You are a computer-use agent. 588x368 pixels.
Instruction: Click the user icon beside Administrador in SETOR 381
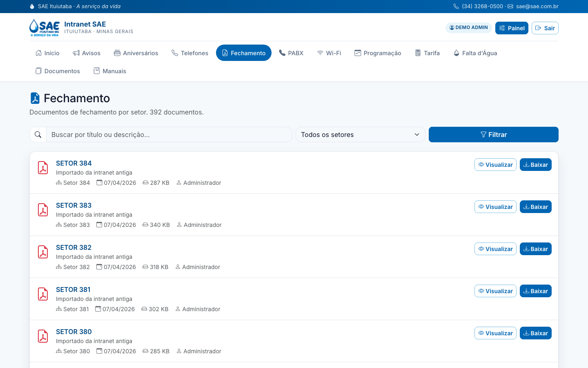click(x=178, y=309)
